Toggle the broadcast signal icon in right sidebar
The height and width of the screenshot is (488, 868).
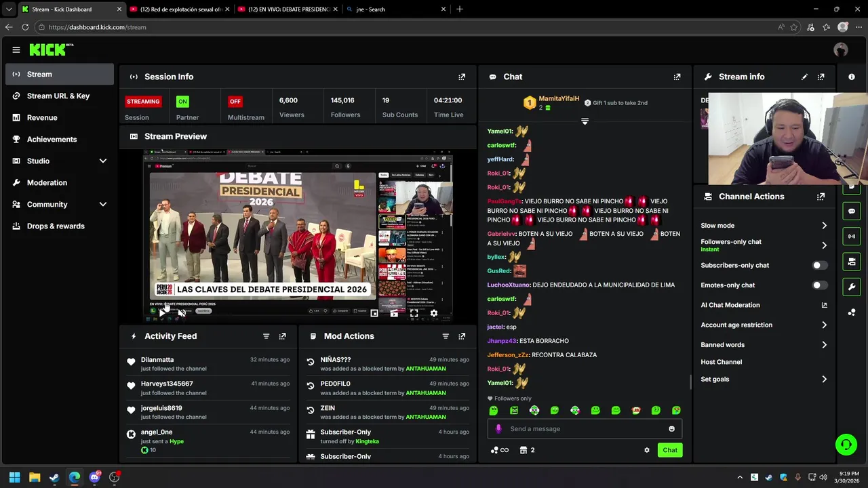852,237
